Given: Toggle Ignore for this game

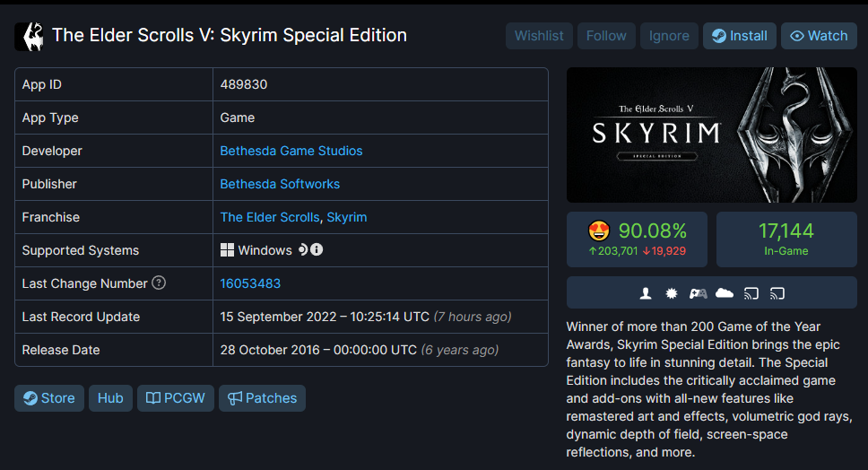Looking at the screenshot, I should click(x=669, y=36).
